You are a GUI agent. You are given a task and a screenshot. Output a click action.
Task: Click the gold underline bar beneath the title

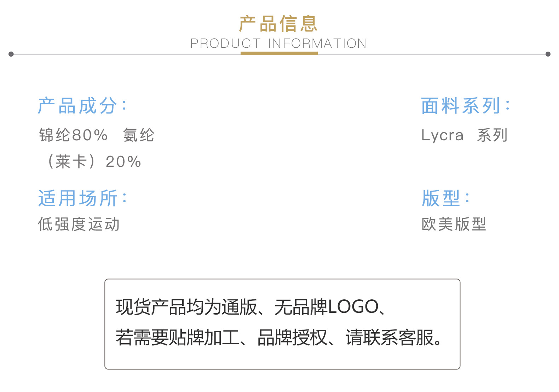click(x=279, y=53)
